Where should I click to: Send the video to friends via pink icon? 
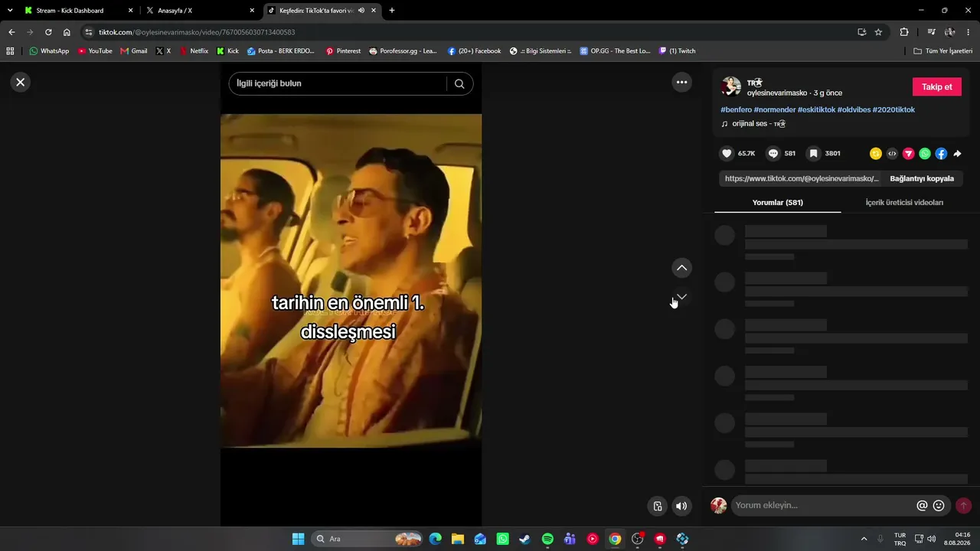pyautogui.click(x=909, y=153)
